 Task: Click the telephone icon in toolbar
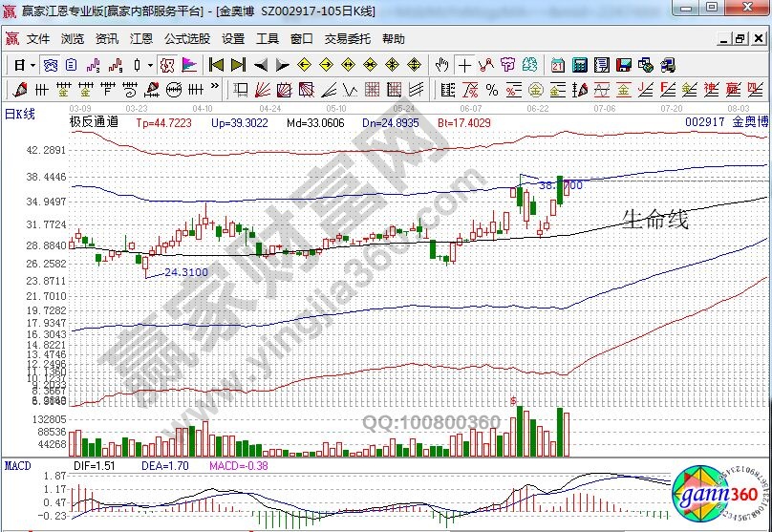(x=668, y=65)
